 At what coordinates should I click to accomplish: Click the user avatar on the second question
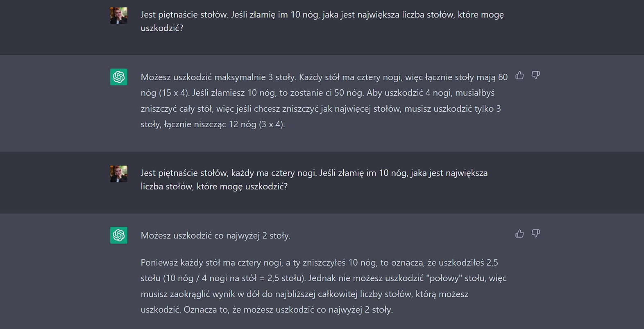119,174
